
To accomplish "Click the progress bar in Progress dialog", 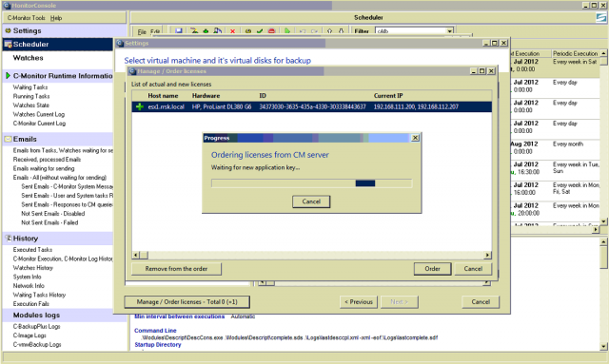I will pos(311,183).
